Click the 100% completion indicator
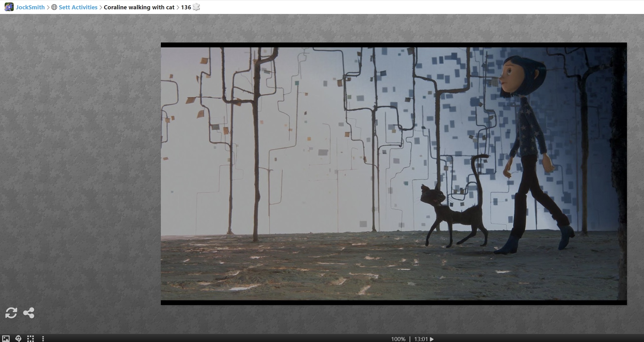The image size is (644, 342). point(398,339)
